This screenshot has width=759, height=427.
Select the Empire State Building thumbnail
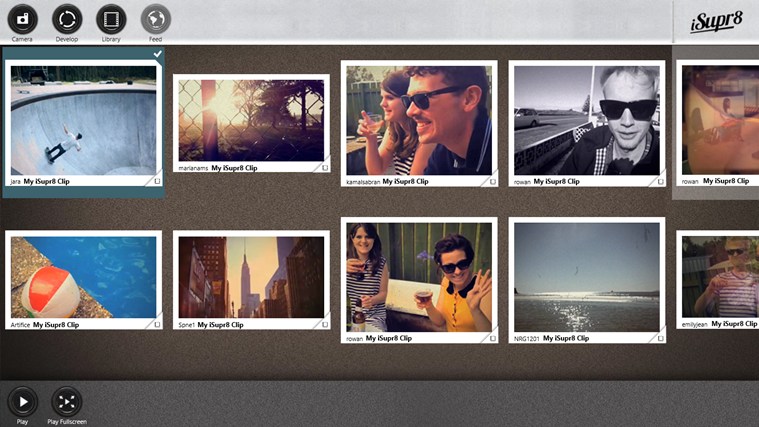(x=251, y=277)
